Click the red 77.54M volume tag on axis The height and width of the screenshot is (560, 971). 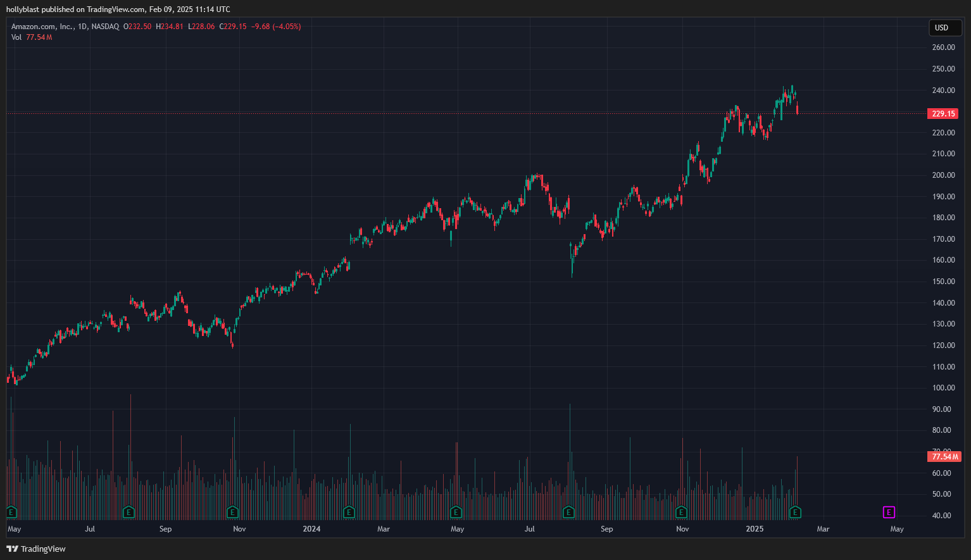point(945,456)
